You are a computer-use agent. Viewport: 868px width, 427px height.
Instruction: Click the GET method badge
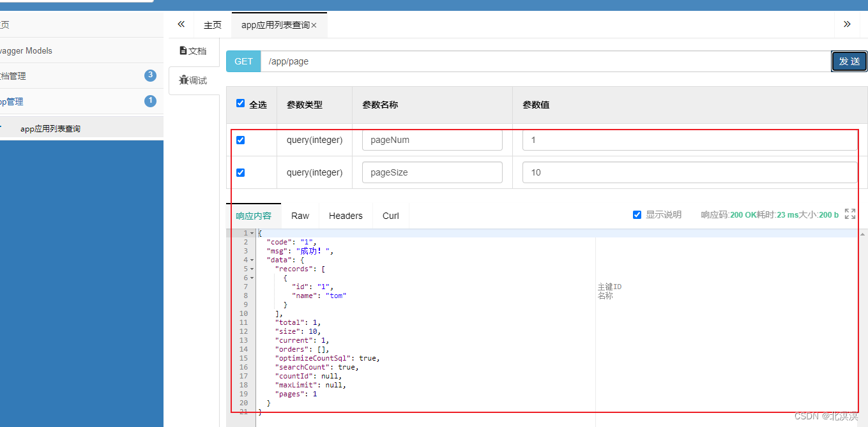(x=243, y=61)
